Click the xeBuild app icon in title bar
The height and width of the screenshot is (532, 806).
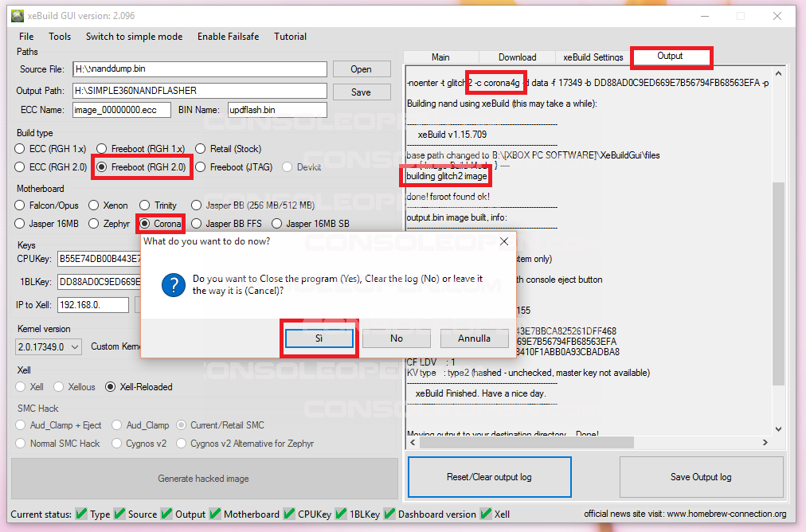[x=18, y=16]
